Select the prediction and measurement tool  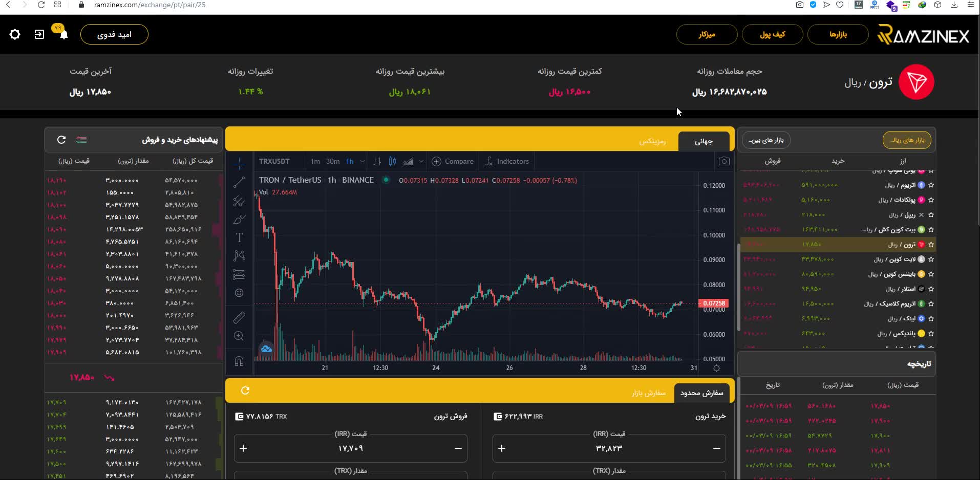239,274
